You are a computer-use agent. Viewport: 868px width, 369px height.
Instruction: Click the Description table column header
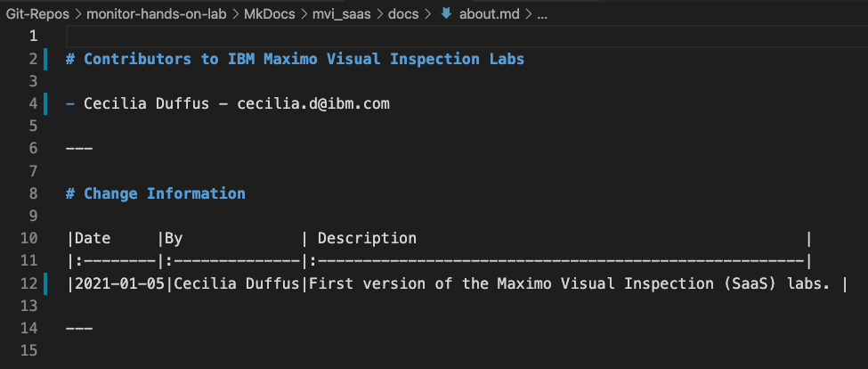[x=367, y=238]
